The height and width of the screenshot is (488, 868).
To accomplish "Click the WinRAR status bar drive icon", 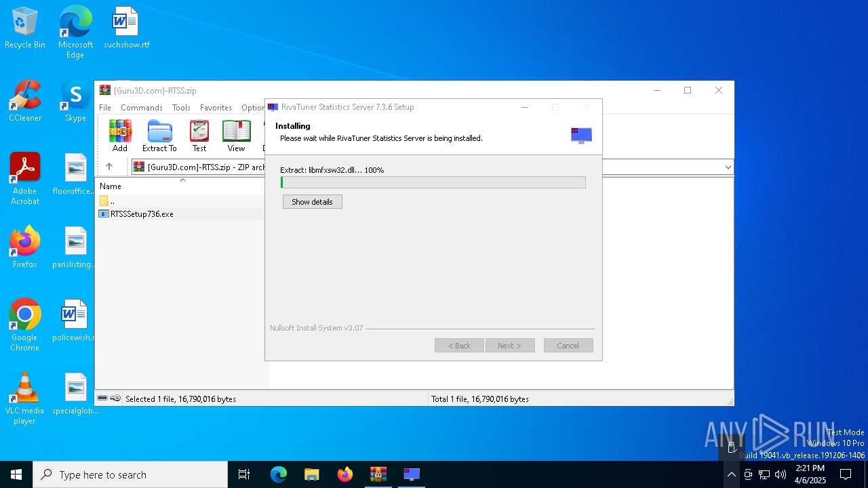I will point(103,399).
